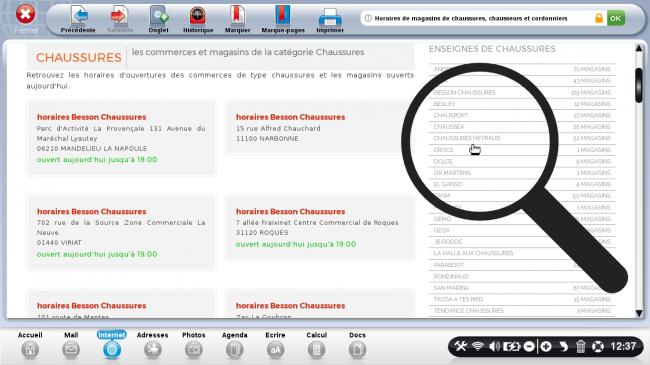This screenshot has height=365, width=650.
Task: Open horaires Besson Chaussures Narbonne link
Action: (290, 117)
